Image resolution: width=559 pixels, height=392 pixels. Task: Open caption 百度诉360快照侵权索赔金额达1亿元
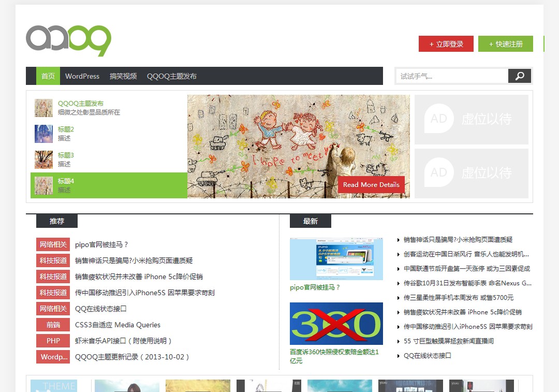pyautogui.click(x=334, y=356)
